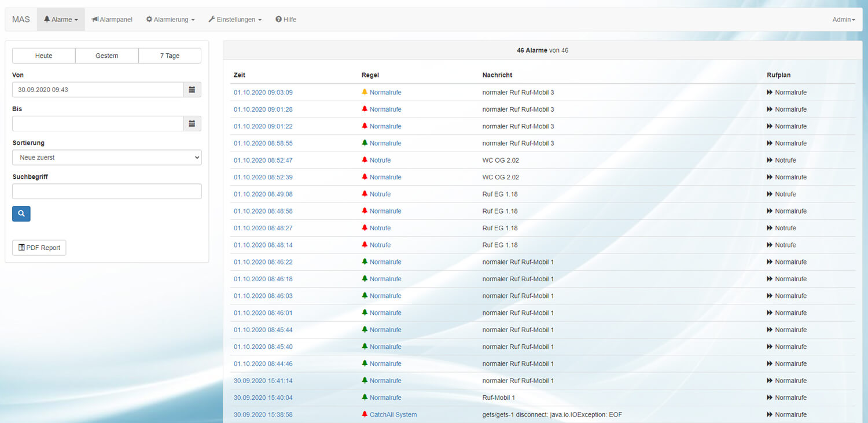The image size is (868, 423).
Task: Choose the 7 Tage range filter
Action: click(170, 56)
